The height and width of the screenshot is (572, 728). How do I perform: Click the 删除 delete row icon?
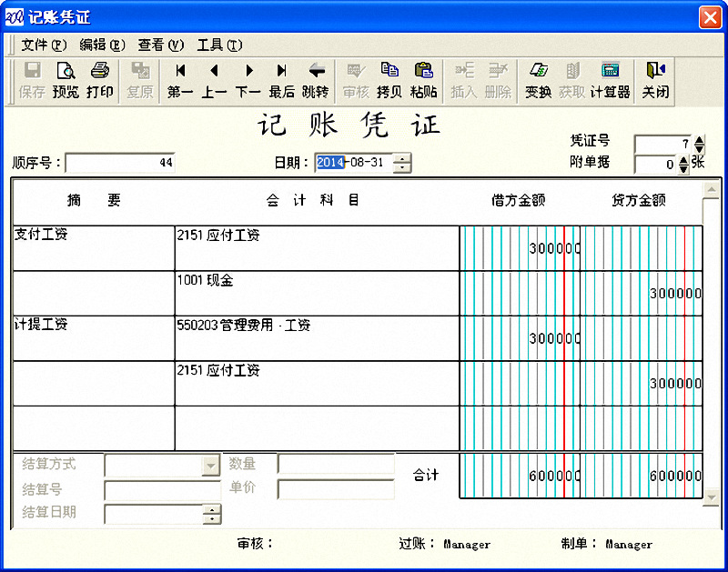pyautogui.click(x=498, y=81)
